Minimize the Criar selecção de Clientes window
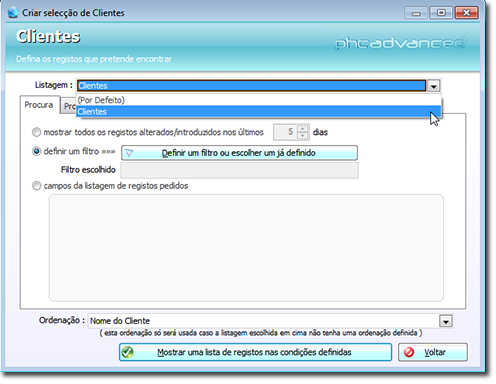Viewport: 496px width, 384px height. [x=416, y=13]
